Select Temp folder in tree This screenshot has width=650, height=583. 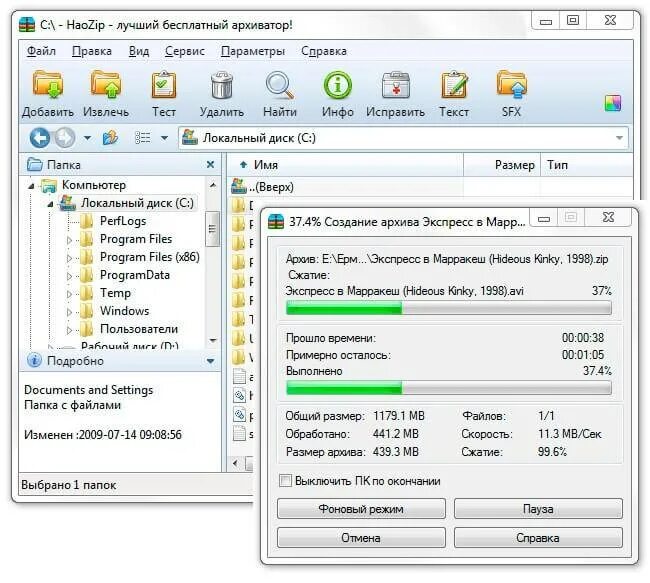coord(115,293)
